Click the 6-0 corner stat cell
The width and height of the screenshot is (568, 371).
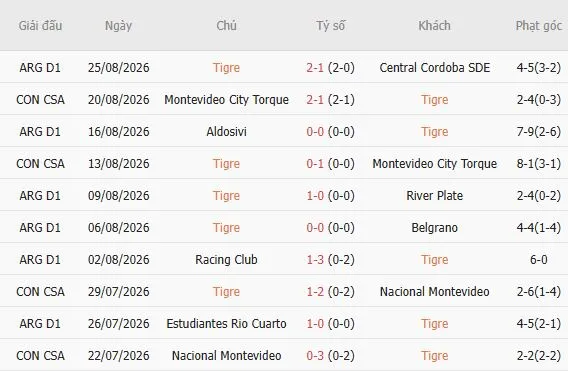coord(539,259)
